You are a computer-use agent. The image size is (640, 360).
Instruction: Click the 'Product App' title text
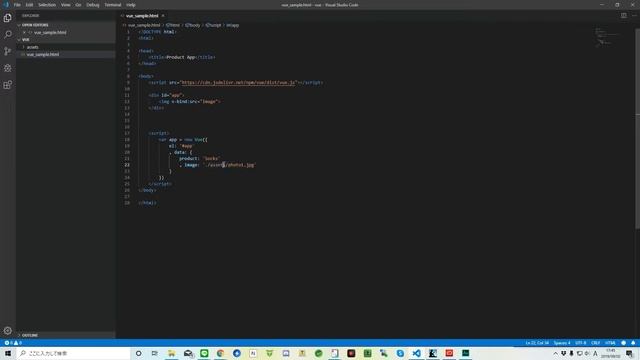tap(181, 57)
